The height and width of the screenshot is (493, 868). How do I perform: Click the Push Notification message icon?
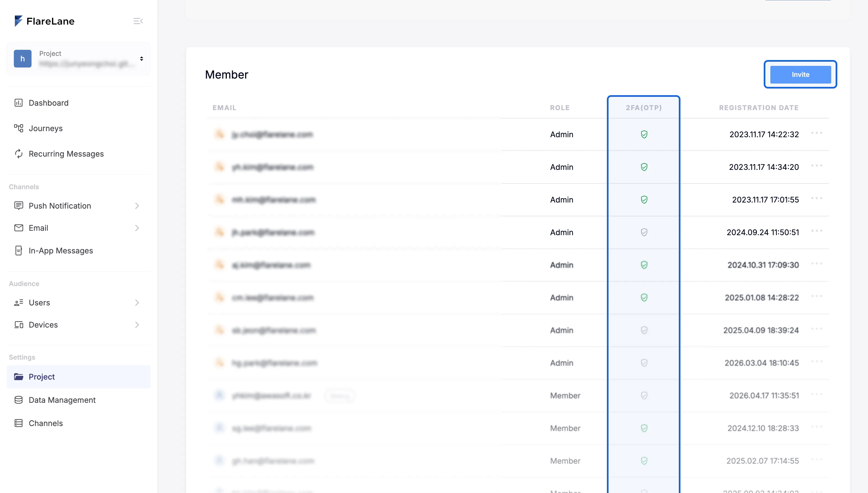pos(19,206)
